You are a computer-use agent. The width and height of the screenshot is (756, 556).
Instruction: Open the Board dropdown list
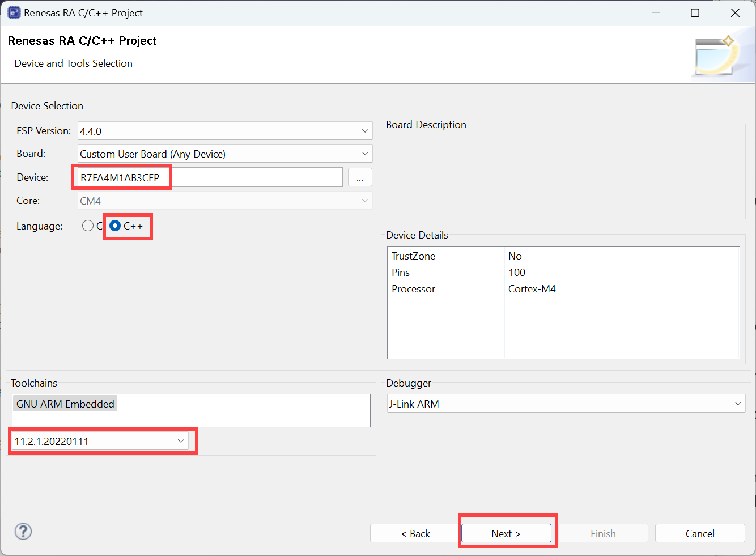pos(225,154)
